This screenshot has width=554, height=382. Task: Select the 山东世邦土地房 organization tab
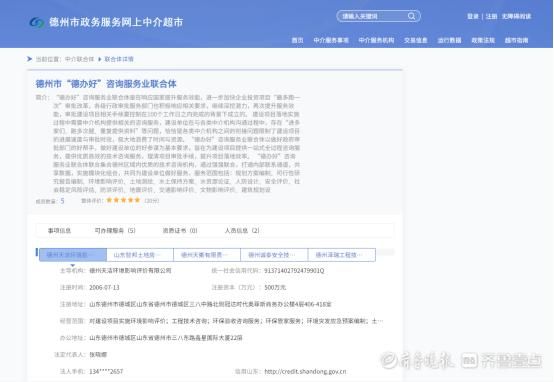[140, 255]
